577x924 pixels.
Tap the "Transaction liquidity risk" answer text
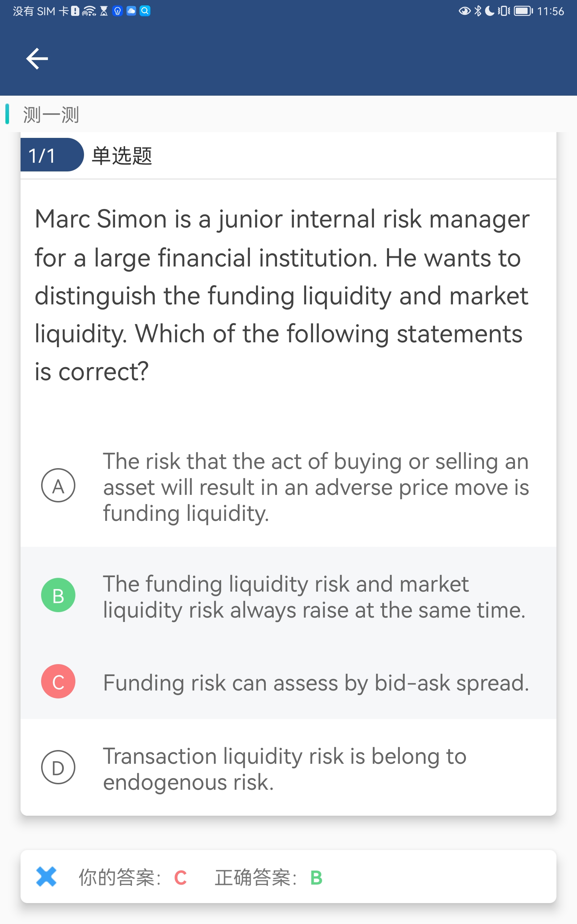284,769
